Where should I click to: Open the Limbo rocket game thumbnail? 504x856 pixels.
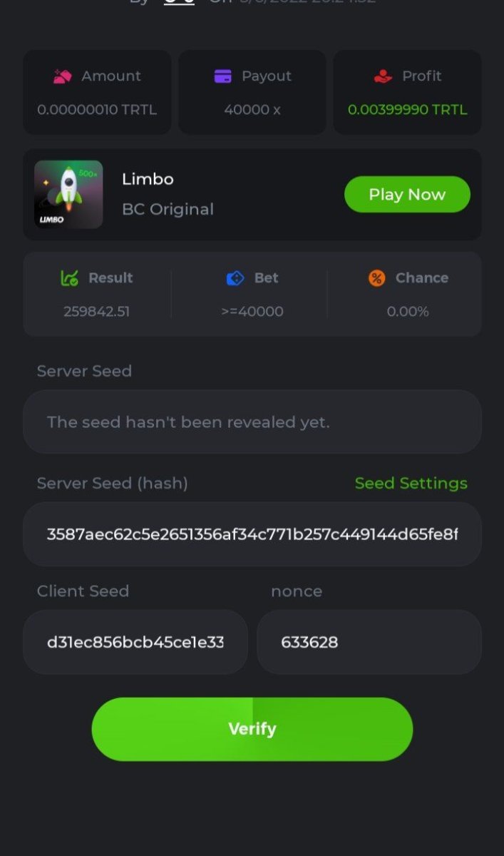(x=68, y=194)
